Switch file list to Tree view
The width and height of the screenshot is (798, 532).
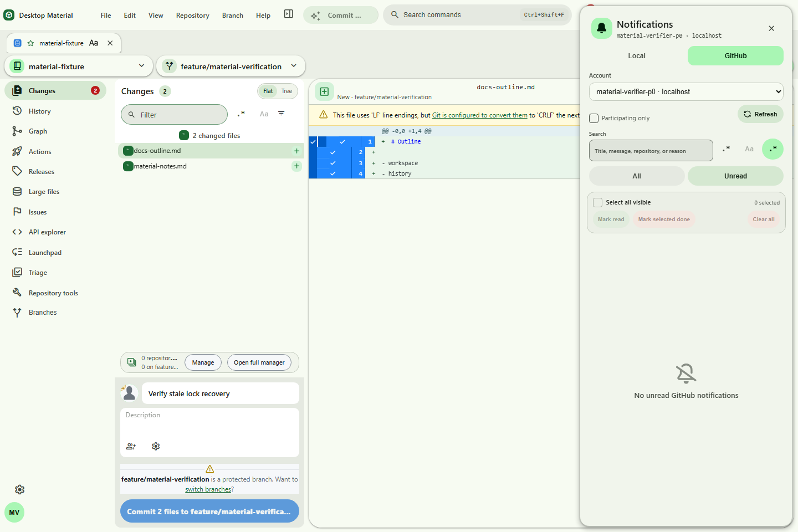click(x=287, y=91)
